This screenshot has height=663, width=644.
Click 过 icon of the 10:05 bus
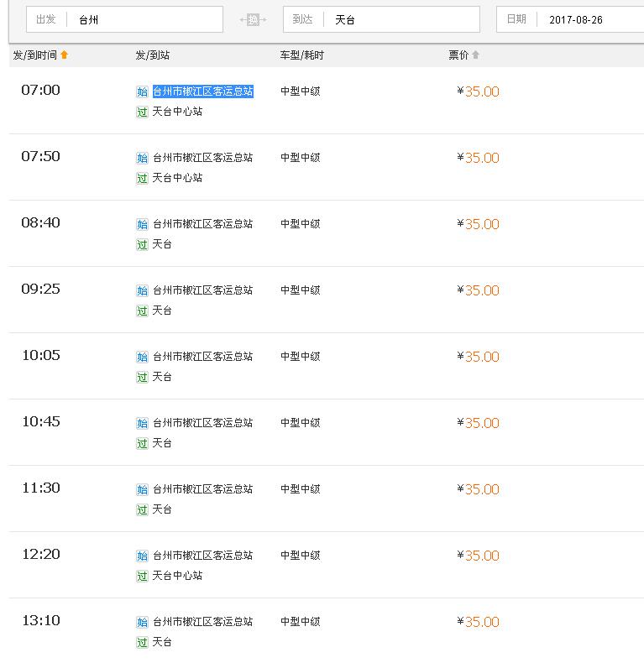point(142,377)
